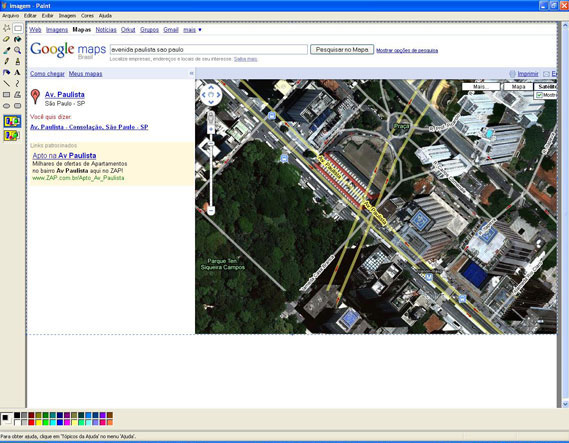Click the map zoom out minus button
569x443 pixels.
[211, 210]
